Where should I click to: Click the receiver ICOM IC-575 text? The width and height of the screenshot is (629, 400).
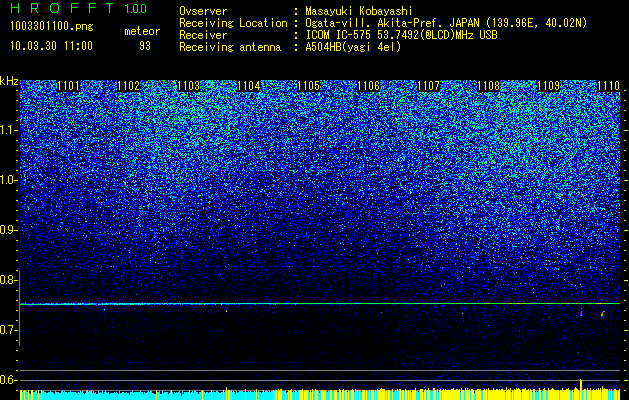coord(340,35)
